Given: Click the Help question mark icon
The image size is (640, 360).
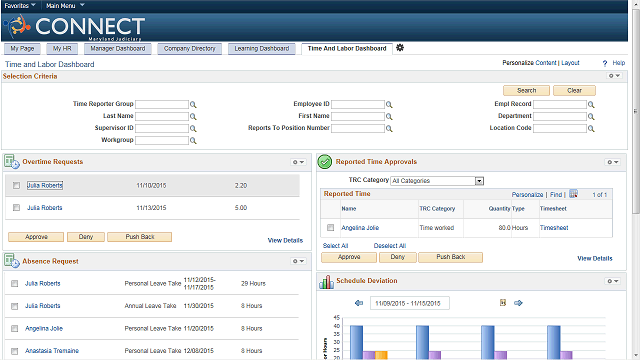Looking at the screenshot, I should (x=605, y=63).
